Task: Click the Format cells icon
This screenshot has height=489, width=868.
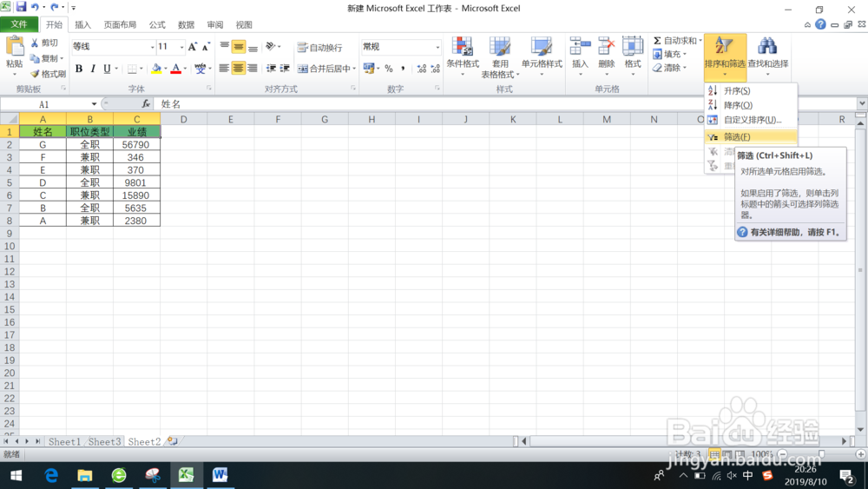Action: [x=632, y=47]
